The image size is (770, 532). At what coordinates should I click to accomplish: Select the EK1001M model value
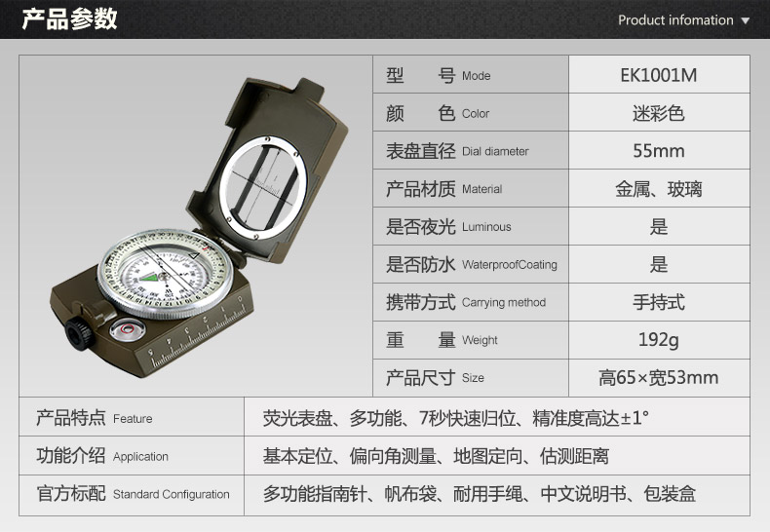point(659,75)
